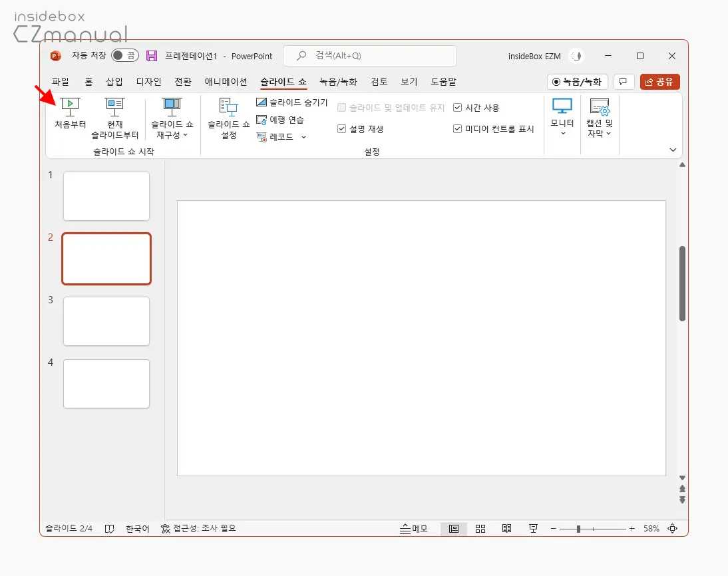Toggle 미디어 컨트롤 표시 checkbox
The height and width of the screenshot is (576, 728).
457,128
